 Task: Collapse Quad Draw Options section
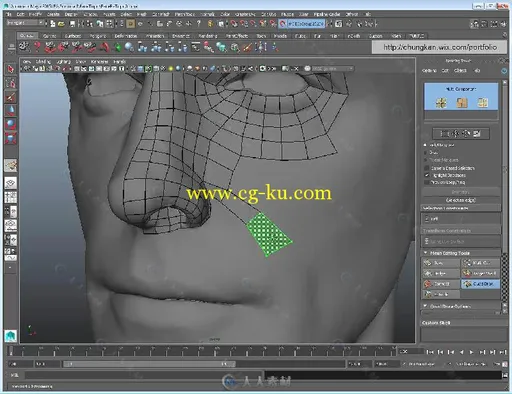[425, 306]
